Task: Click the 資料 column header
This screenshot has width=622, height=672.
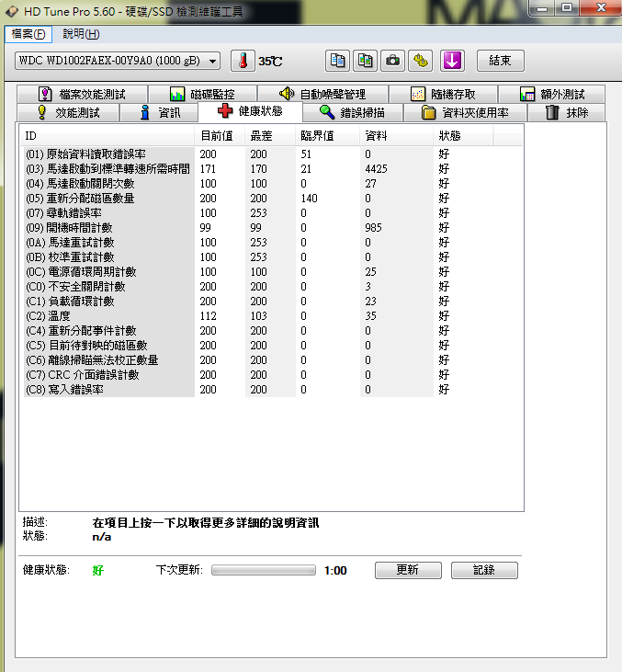Action: click(x=396, y=136)
